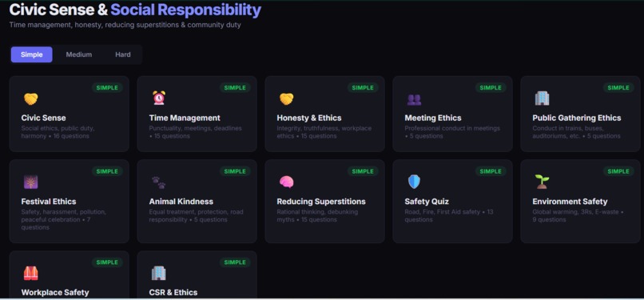Click the SIMPLE badge on Time Management card
Image resolution: width=644 pixels, height=300 pixels.
pos(235,87)
